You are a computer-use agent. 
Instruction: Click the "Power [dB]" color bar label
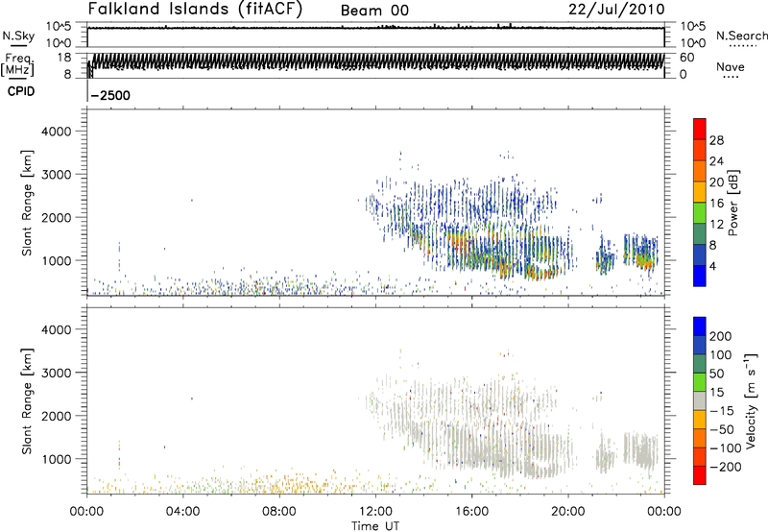[x=732, y=203]
